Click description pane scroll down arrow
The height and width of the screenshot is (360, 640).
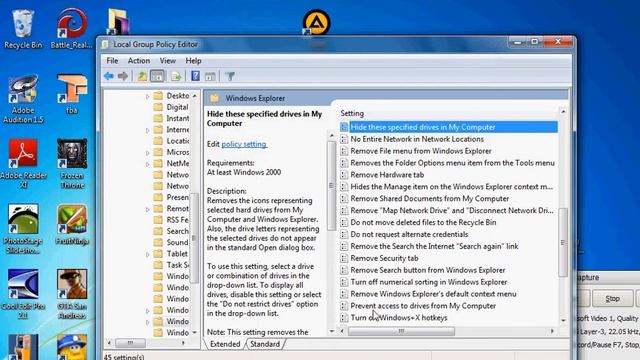pos(331,331)
